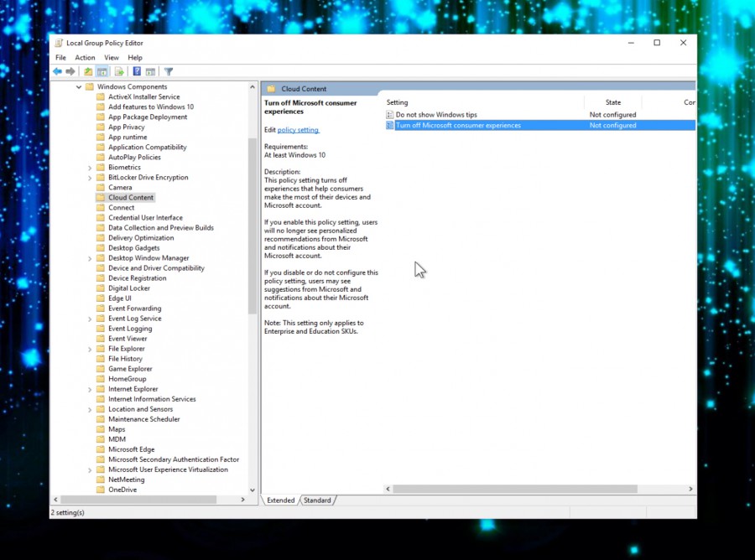
Task: Expand the Biometrics tree node
Action: point(90,167)
